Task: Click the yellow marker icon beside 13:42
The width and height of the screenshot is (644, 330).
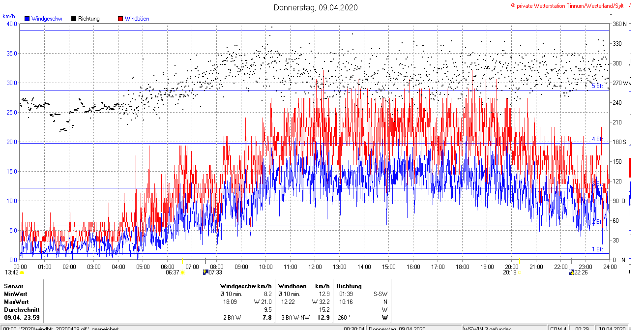Action: [x=22, y=272]
